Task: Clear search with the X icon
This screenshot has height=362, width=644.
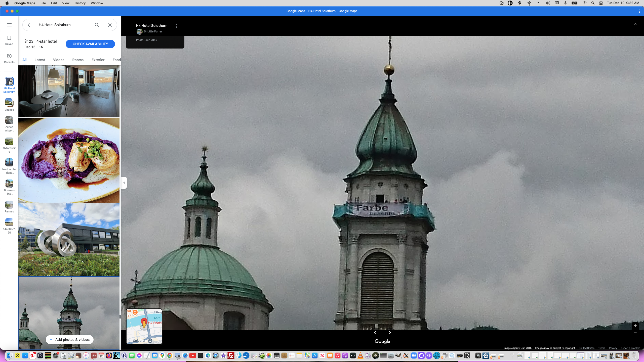Action: tap(110, 25)
